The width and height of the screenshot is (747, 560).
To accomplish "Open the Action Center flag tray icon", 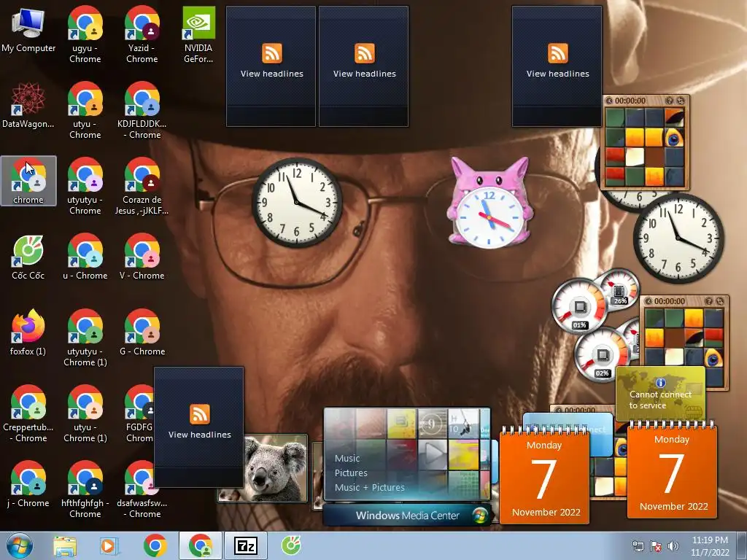I will click(x=656, y=546).
